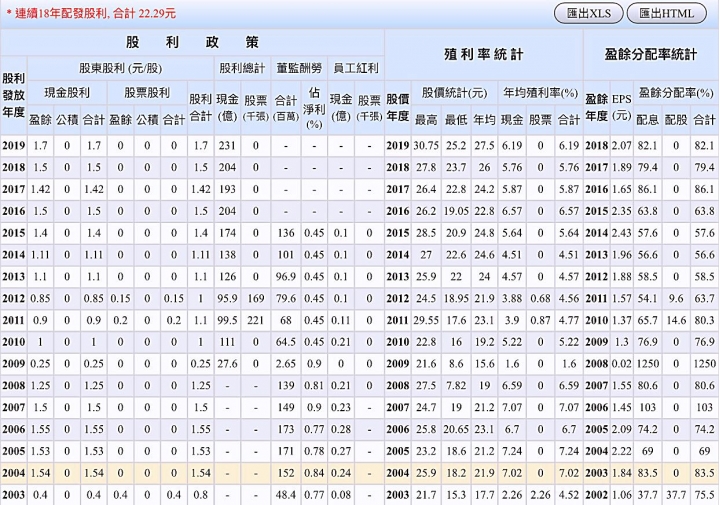Image resolution: width=720 pixels, height=505 pixels.
Task: Click the 員工紅利 column header
Action: point(356,68)
